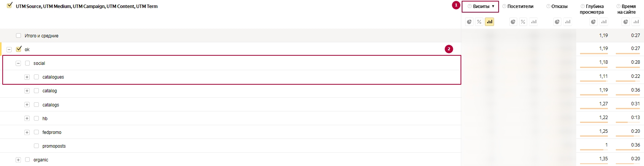Check the Итого и средние checkbox
Screen dimensions: 644x166
coord(18,35)
